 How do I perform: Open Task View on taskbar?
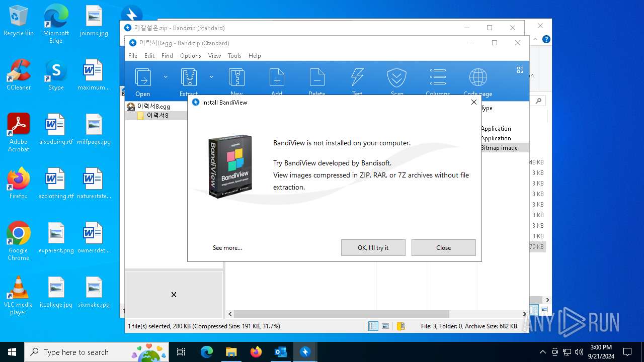click(x=182, y=352)
